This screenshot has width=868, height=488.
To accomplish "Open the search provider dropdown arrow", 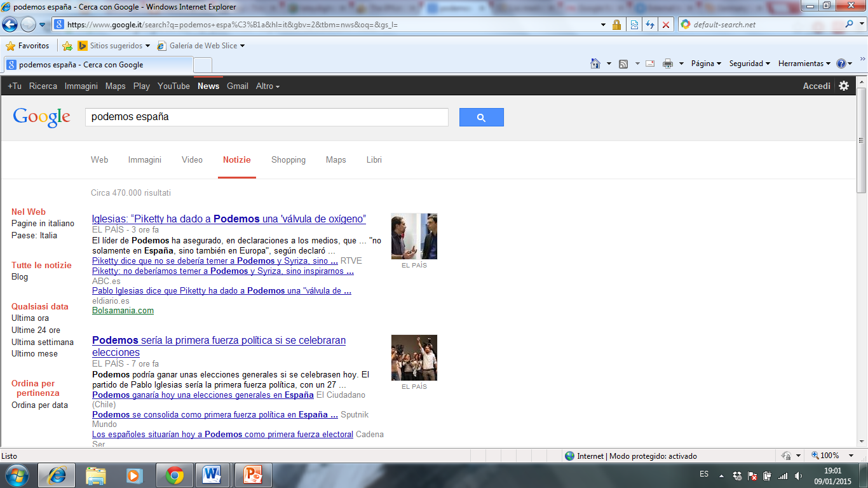I will tap(861, 25).
